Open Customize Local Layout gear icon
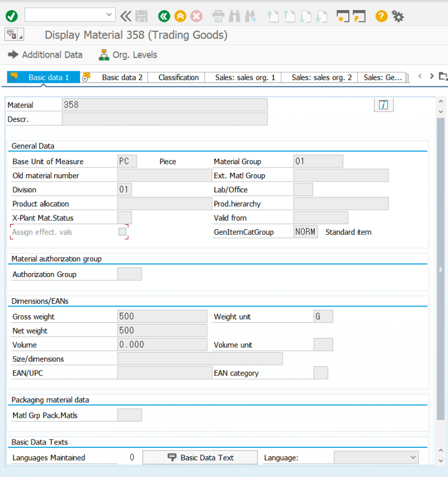448x477 pixels. (398, 16)
